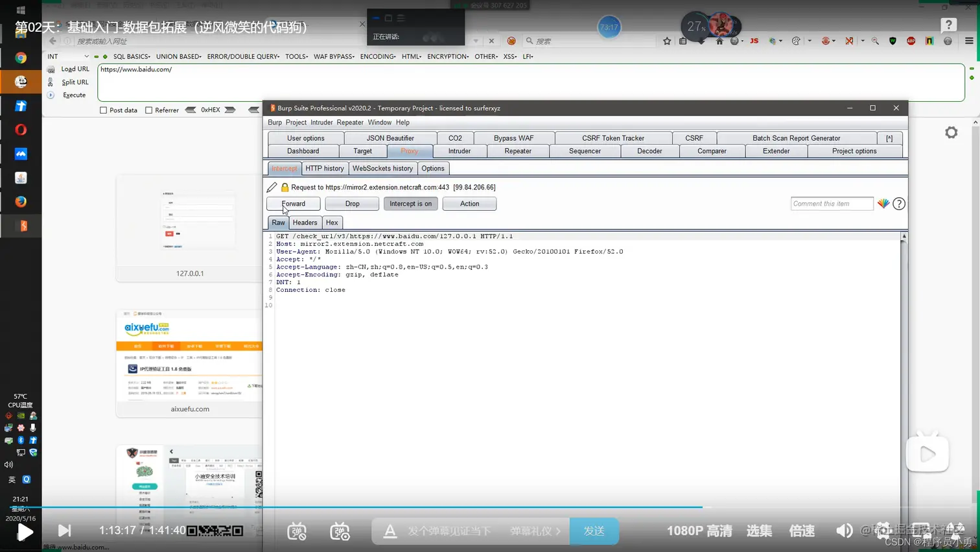Open the ERROR/DOUBLE QUERY dropdown
The height and width of the screenshot is (552, 980).
pos(243,56)
